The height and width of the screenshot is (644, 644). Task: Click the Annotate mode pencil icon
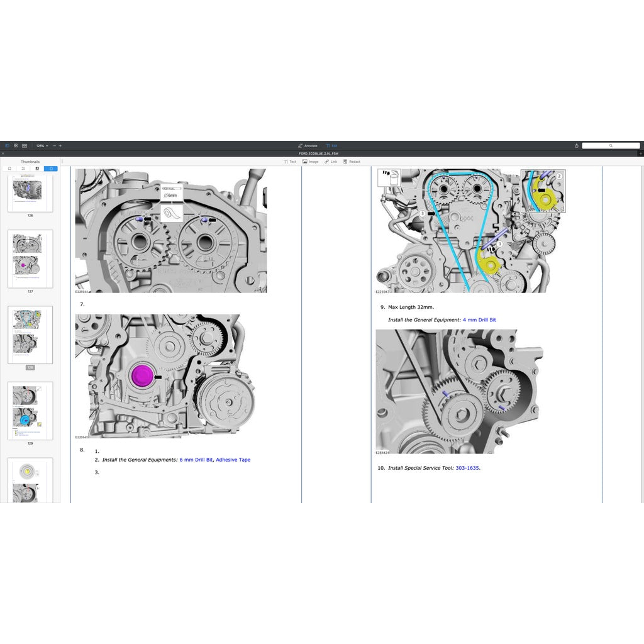click(x=300, y=145)
